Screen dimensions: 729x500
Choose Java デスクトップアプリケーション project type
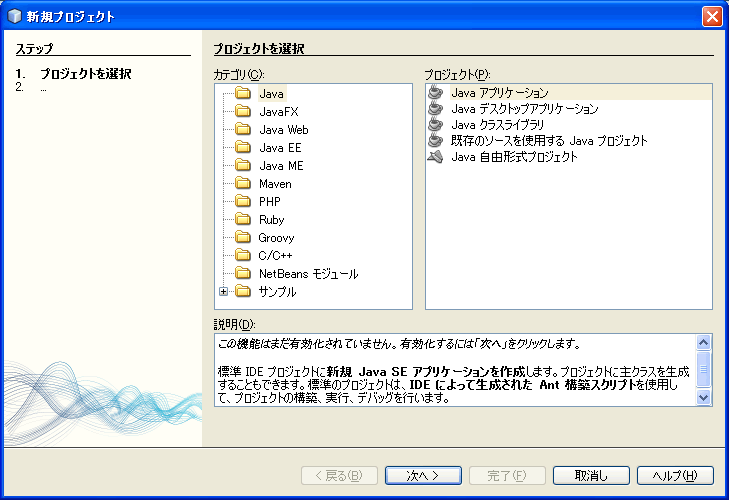525,108
